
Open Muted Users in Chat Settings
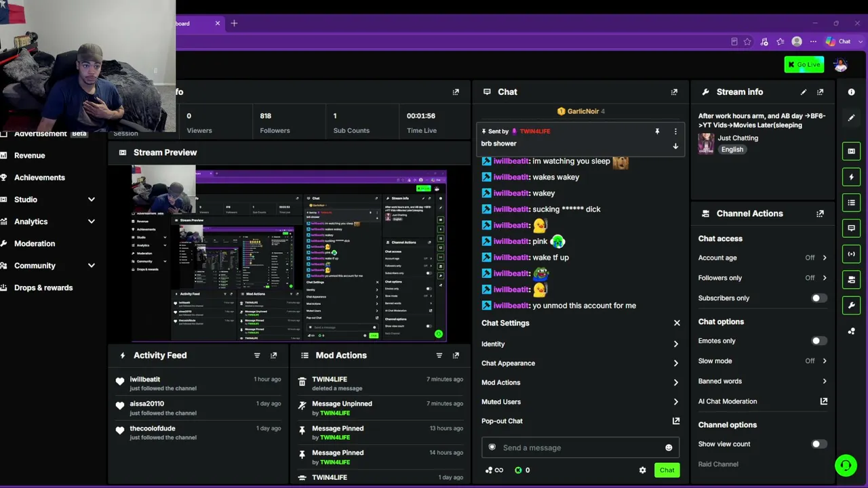click(580, 402)
